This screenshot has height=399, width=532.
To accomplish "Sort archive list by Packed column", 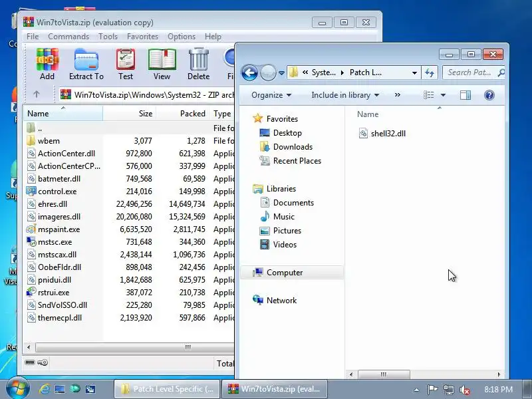I will (182, 113).
